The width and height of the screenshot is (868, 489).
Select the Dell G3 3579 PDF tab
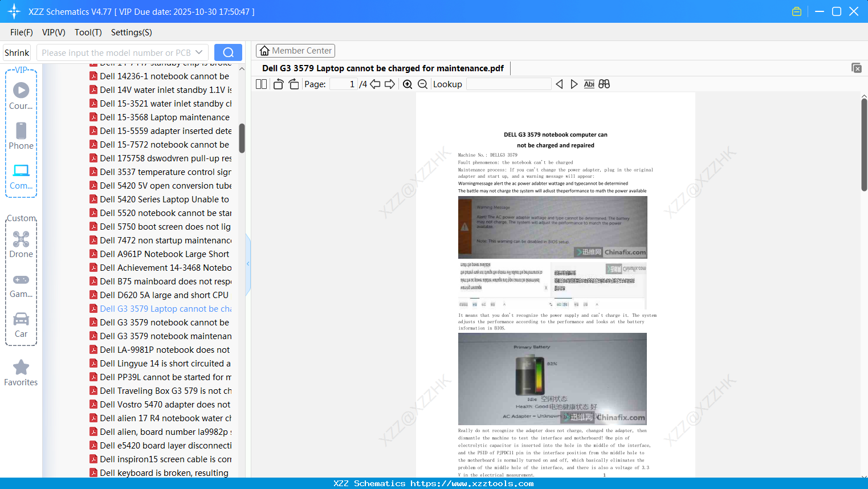383,68
